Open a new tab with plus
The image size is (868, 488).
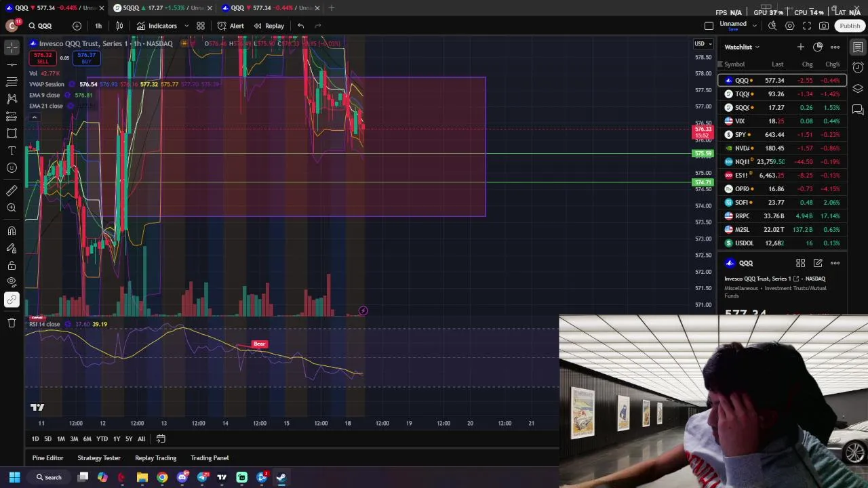tap(331, 8)
